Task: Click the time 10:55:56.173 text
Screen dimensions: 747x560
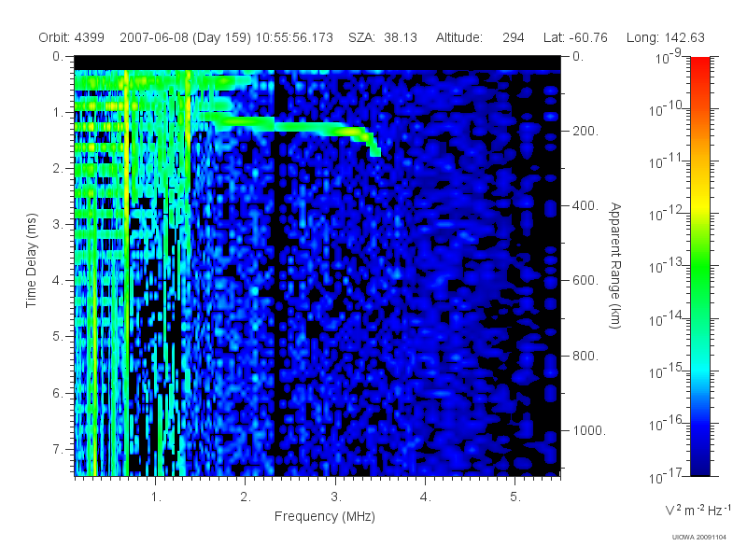Action: pyautogui.click(x=294, y=37)
